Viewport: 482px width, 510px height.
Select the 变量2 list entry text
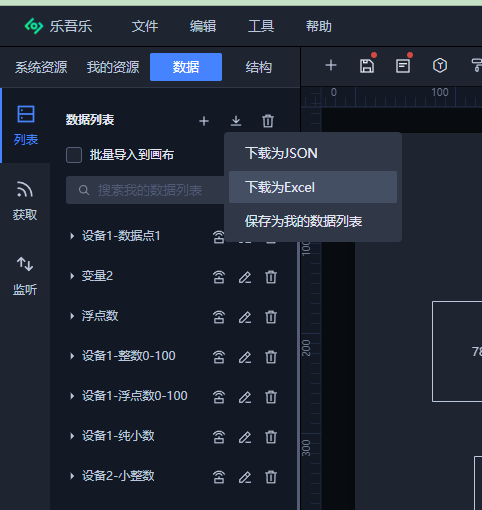click(97, 276)
